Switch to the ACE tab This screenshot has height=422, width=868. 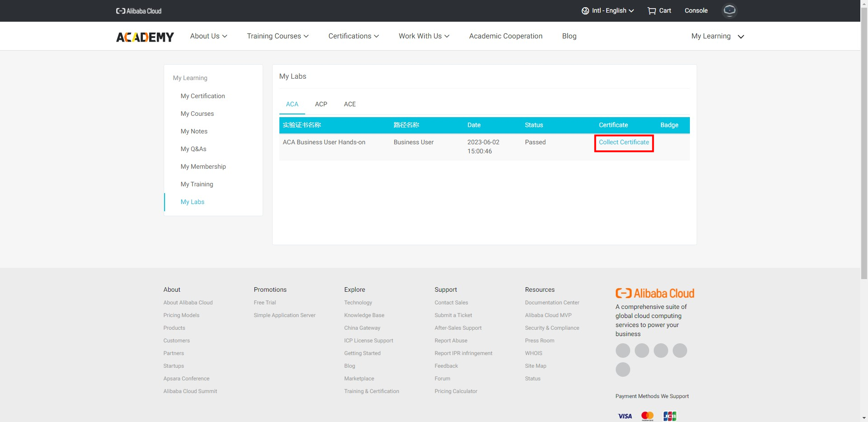coord(349,104)
